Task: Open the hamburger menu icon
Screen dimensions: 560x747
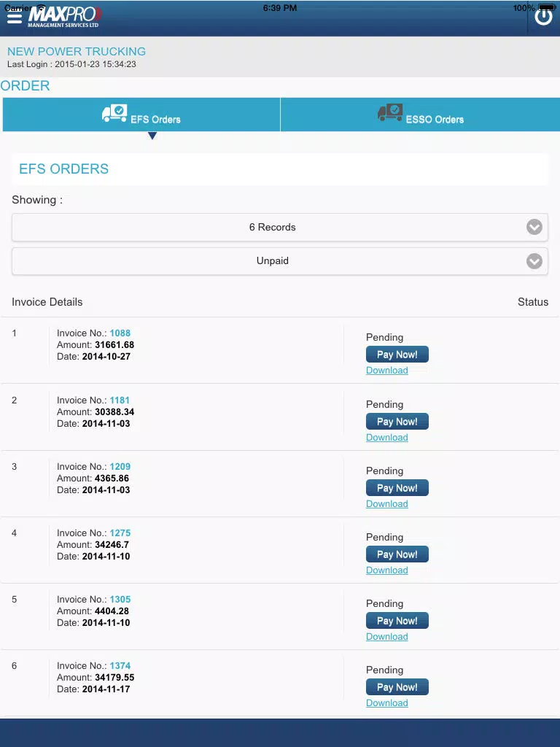Action: pyautogui.click(x=14, y=16)
